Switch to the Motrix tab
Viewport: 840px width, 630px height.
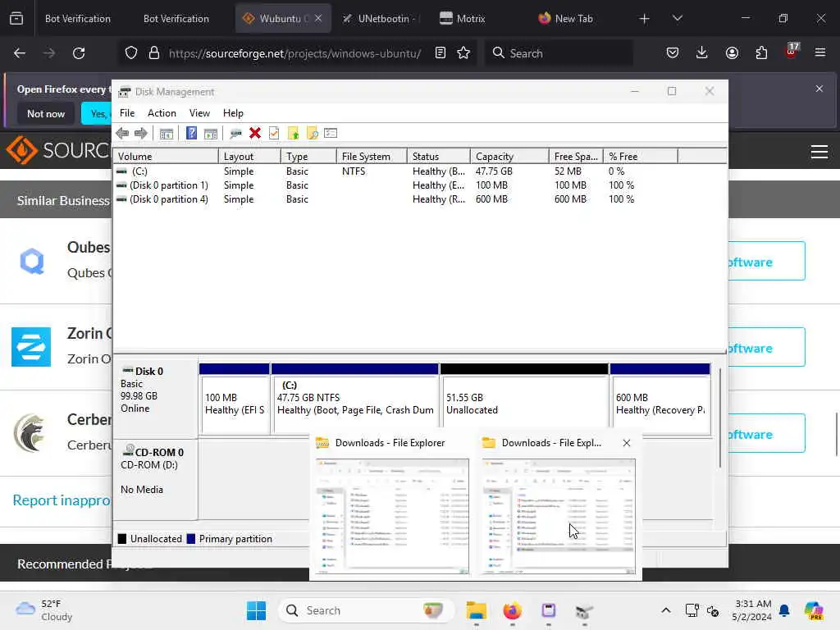(x=462, y=18)
